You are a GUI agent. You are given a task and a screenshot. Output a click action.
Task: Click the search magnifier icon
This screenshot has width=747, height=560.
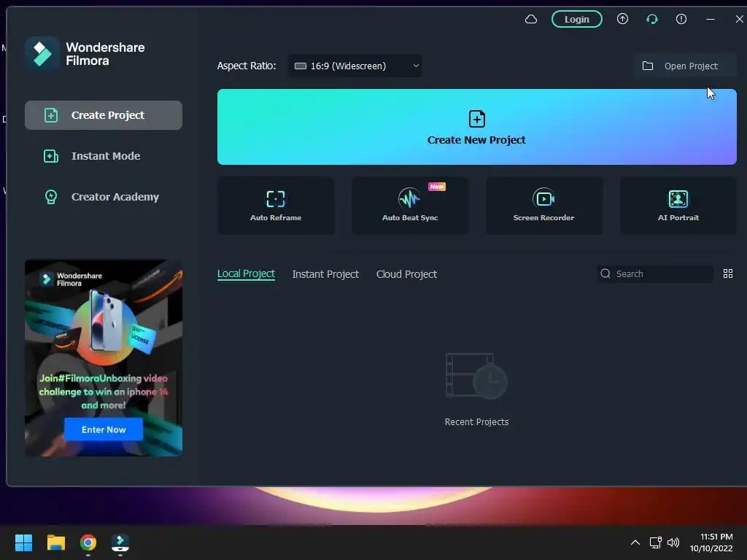point(605,273)
